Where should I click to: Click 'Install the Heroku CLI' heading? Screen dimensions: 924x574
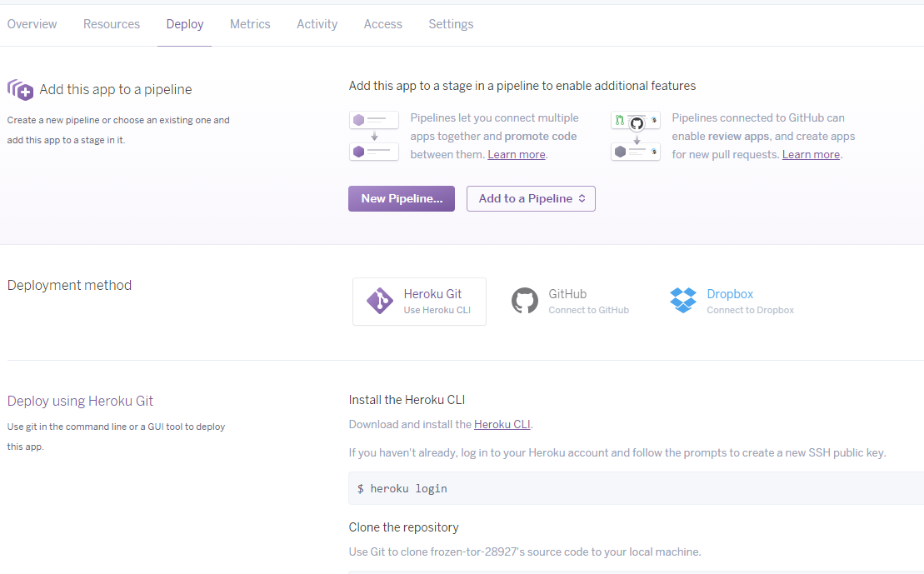pos(407,400)
